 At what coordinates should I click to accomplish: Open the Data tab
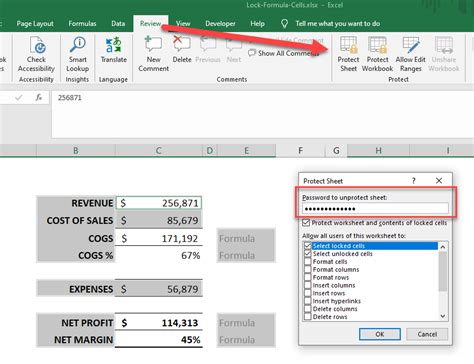pos(118,24)
